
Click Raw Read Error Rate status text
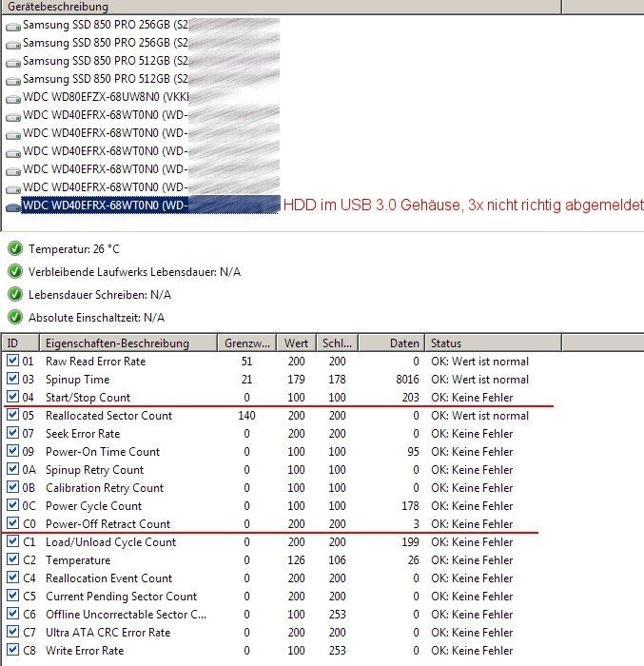tap(479, 362)
